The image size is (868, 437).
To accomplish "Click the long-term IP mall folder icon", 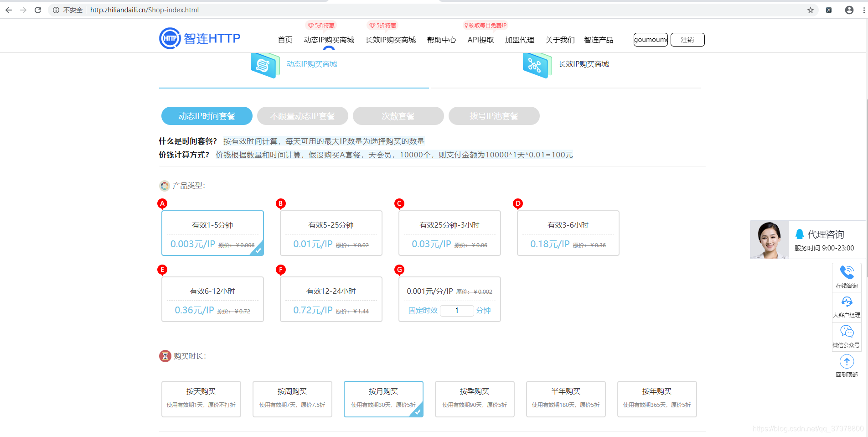I will click(x=537, y=65).
